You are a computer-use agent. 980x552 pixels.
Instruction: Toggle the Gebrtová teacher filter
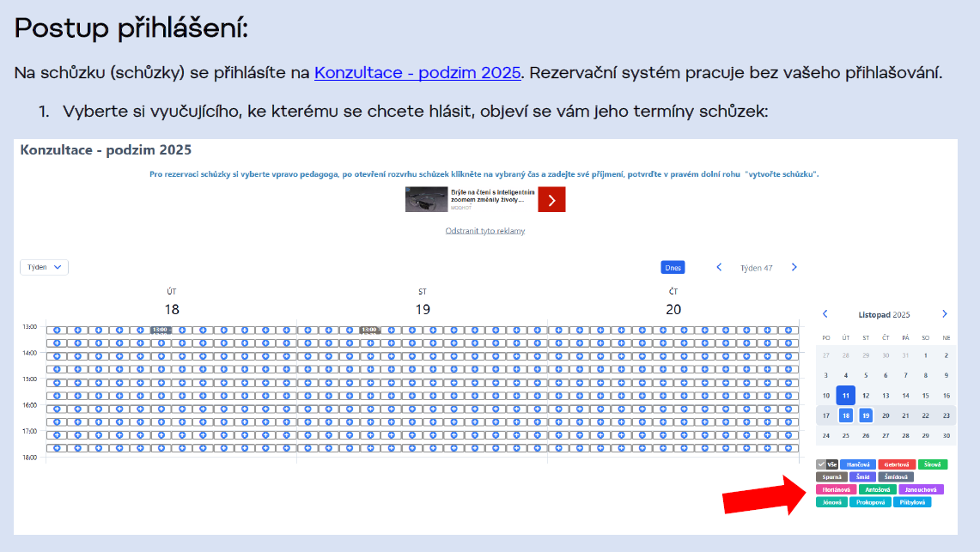[x=897, y=464]
